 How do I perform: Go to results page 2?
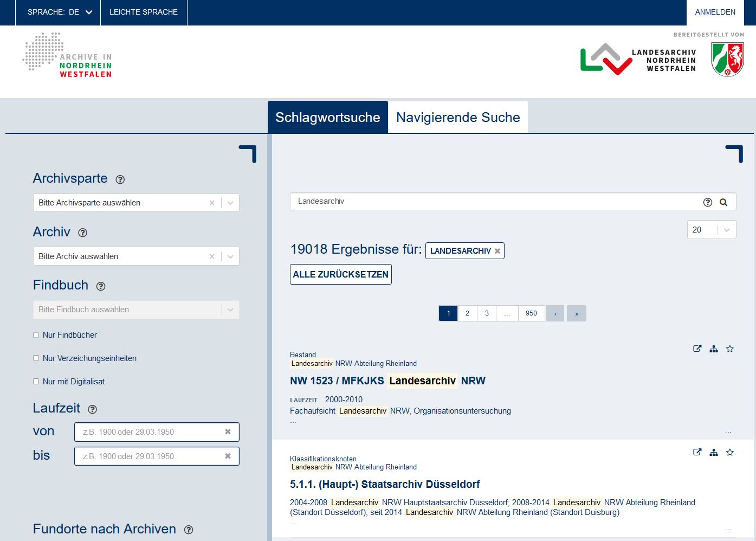point(467,313)
